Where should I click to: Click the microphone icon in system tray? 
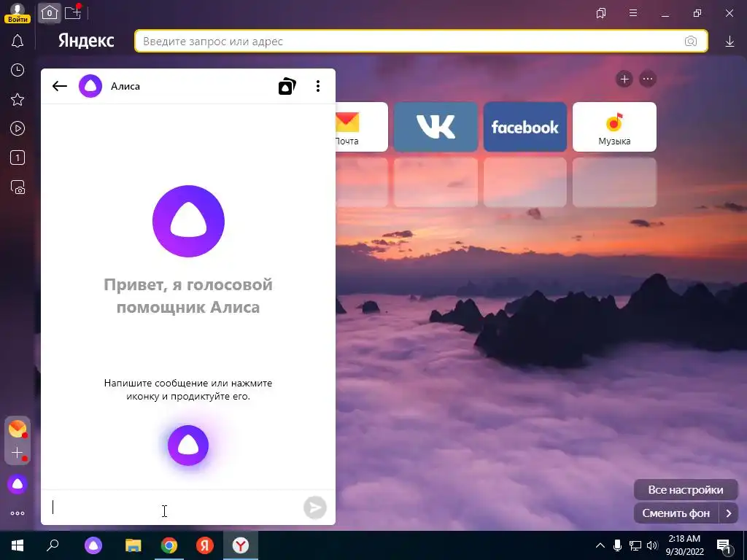click(617, 545)
